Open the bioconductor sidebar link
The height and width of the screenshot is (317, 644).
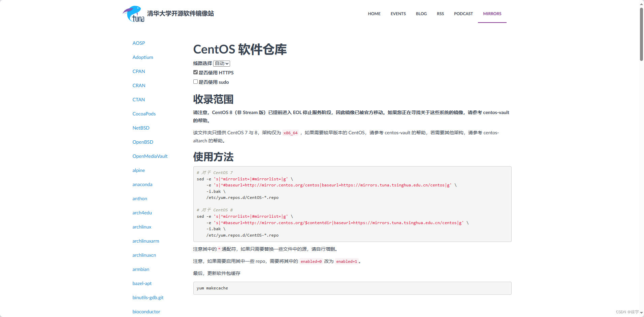tap(146, 312)
